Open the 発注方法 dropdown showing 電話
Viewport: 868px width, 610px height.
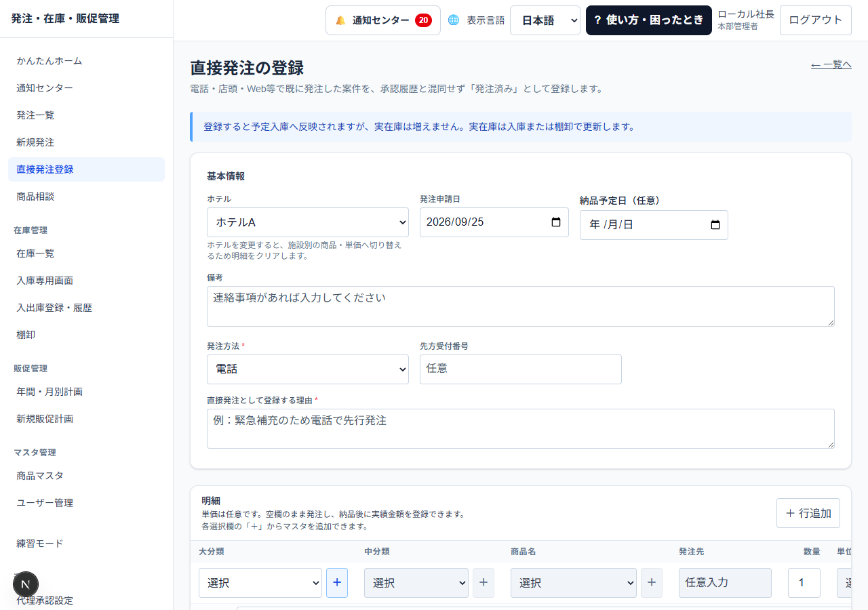[308, 369]
